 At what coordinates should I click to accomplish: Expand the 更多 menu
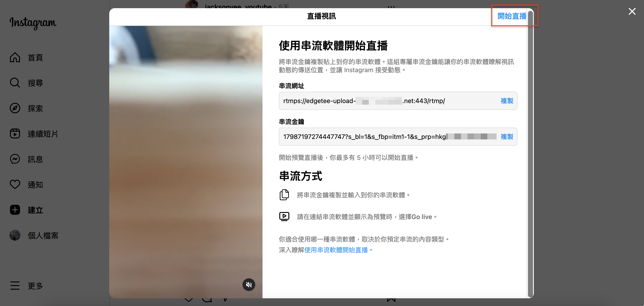(15, 286)
